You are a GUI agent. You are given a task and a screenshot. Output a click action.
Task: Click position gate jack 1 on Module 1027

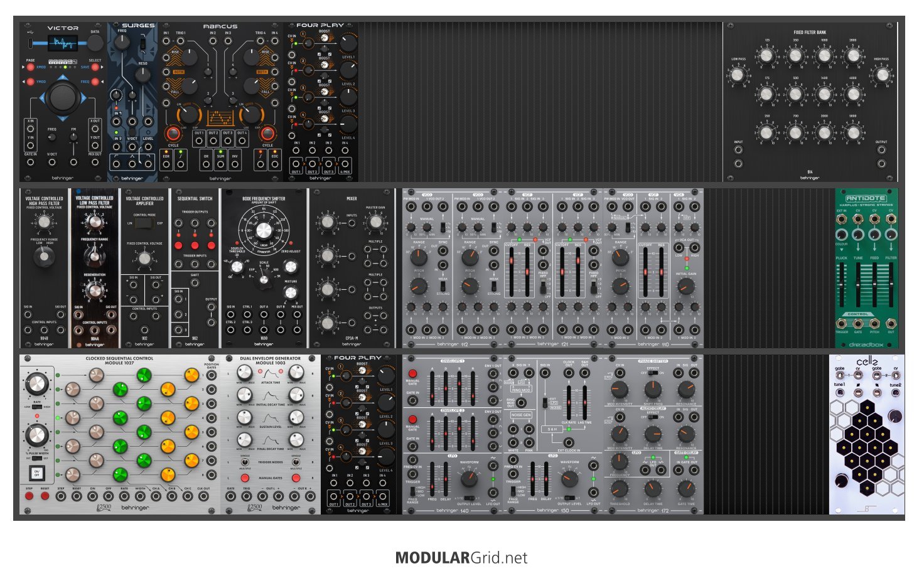pyautogui.click(x=211, y=376)
